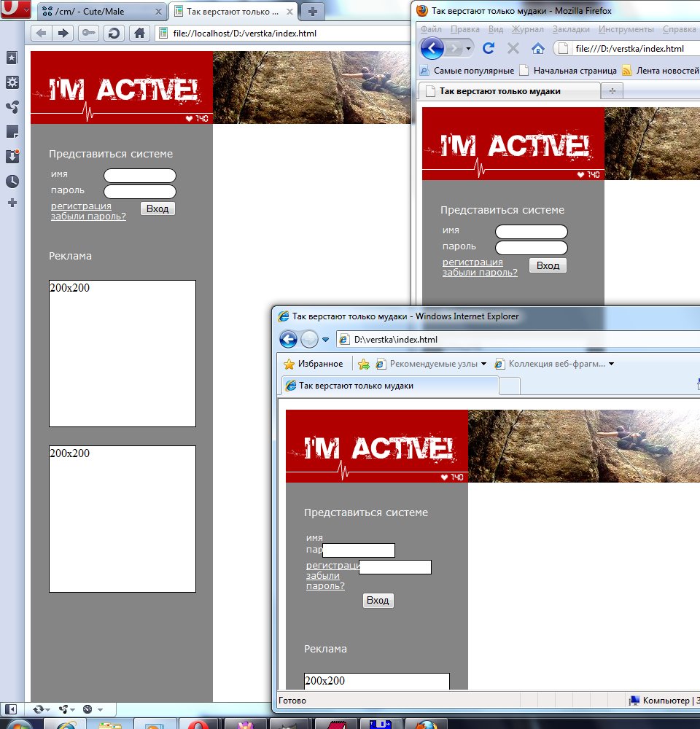Open Opera's Notes panel
Image resolution: width=700 pixels, height=729 pixels.
pos(12,131)
